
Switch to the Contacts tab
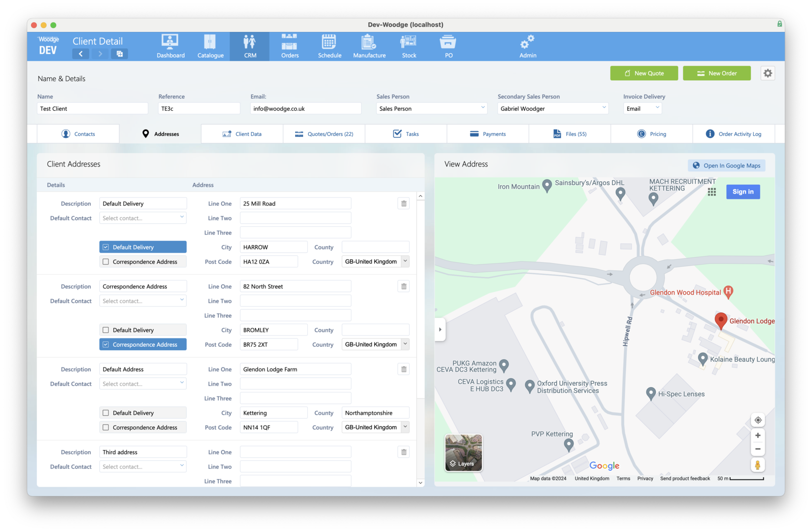click(x=78, y=134)
